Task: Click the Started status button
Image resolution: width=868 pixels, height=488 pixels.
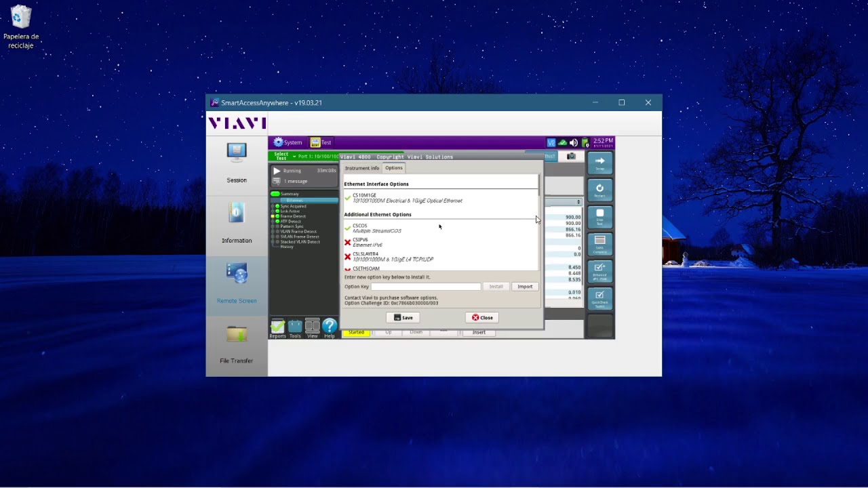Action: coord(357,332)
